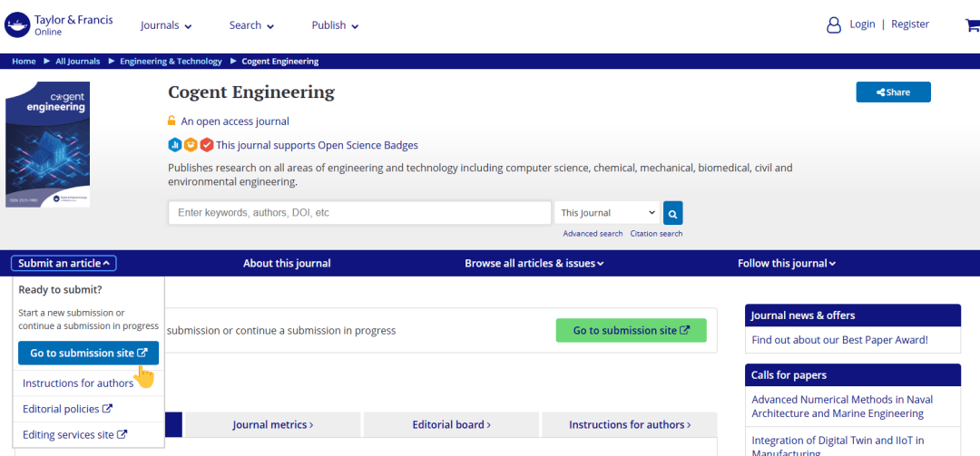Viewport: 980px width, 456px height.
Task: Click blue Go to submission site button
Action: [x=88, y=353]
